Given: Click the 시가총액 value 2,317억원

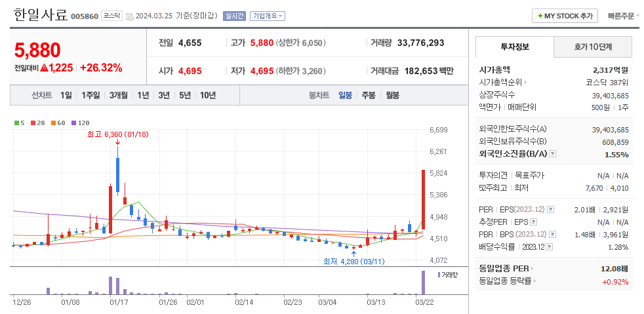Looking at the screenshot, I should click(611, 69).
